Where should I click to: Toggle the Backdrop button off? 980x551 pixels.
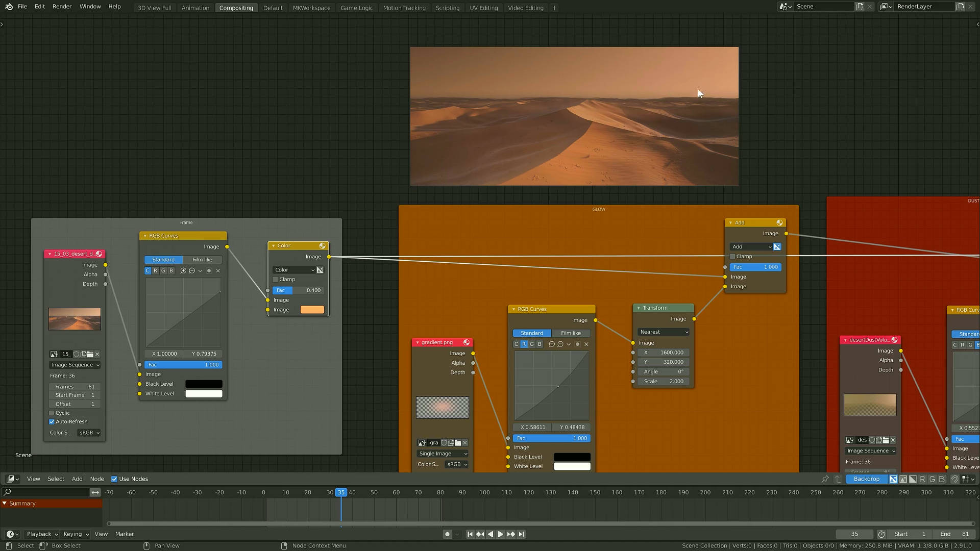coord(867,479)
